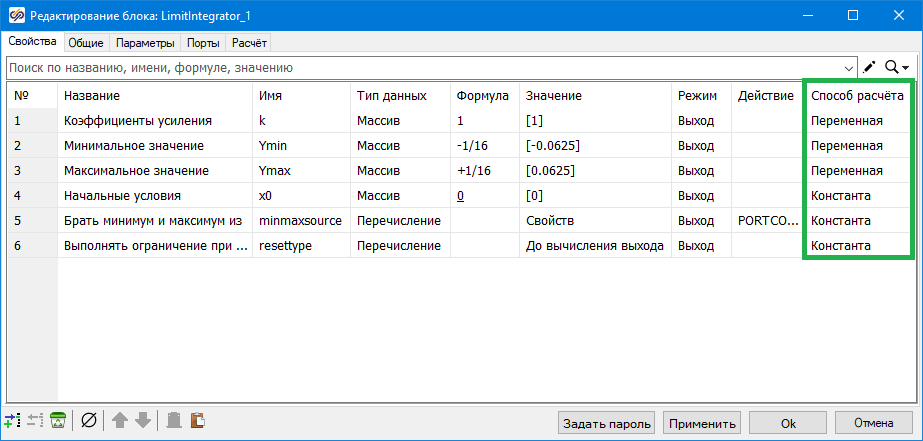Viewport: 923px width, 441px height.
Task: Click the add property row icon
Action: pos(13,421)
